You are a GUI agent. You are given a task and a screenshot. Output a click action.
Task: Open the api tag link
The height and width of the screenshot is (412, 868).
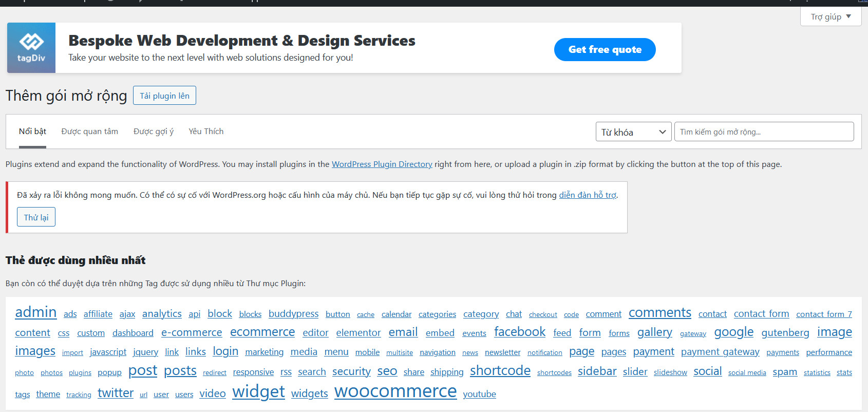click(x=195, y=314)
